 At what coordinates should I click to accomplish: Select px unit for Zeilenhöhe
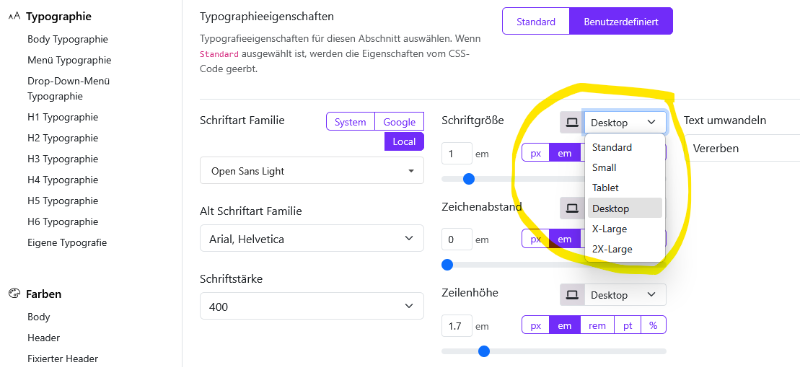tap(535, 325)
